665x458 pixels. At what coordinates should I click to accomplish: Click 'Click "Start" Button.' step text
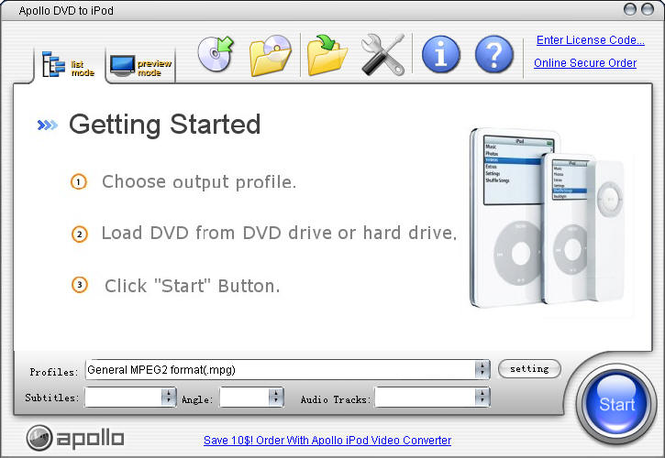[192, 286]
